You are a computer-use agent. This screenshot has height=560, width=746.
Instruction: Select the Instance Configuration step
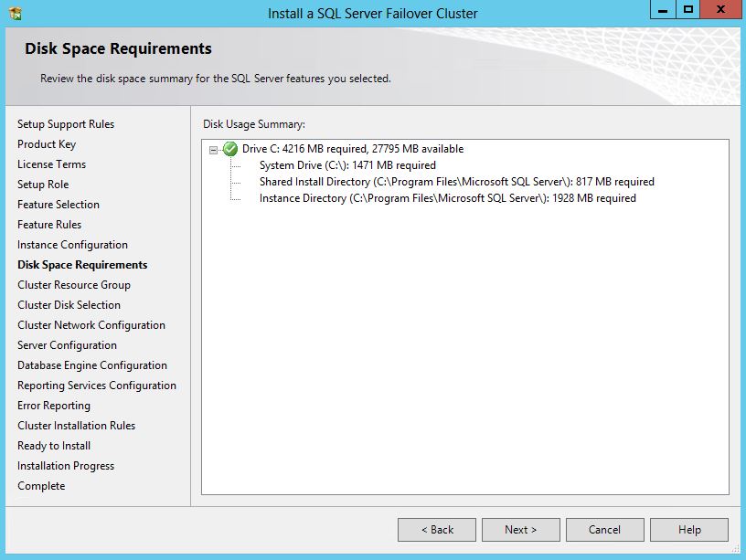click(x=72, y=245)
